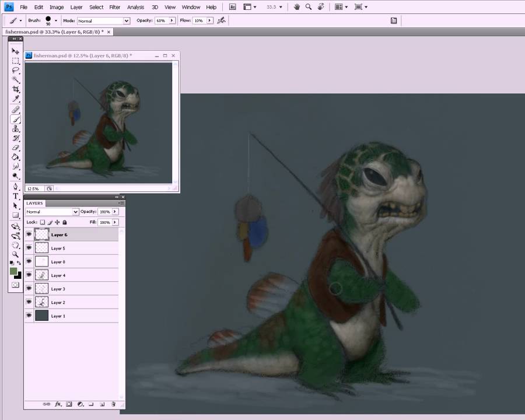Click the black background color swatch

coord(19,276)
